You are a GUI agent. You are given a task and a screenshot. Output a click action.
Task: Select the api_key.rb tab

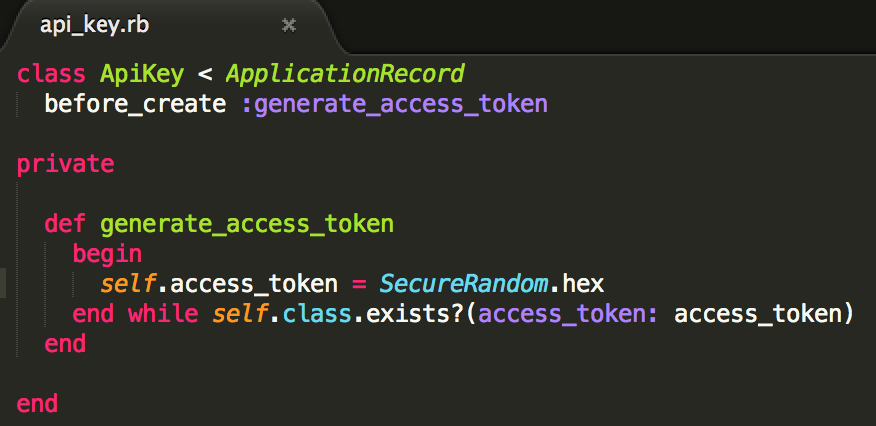point(168,27)
